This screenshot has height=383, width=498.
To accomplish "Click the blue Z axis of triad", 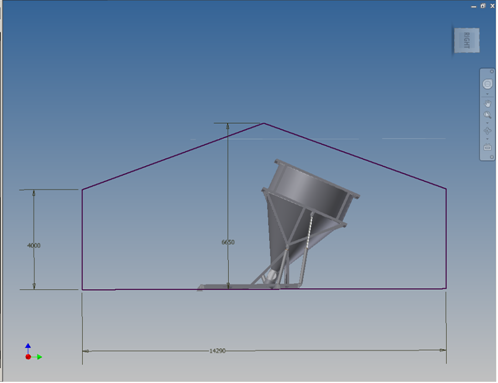I will (28, 349).
